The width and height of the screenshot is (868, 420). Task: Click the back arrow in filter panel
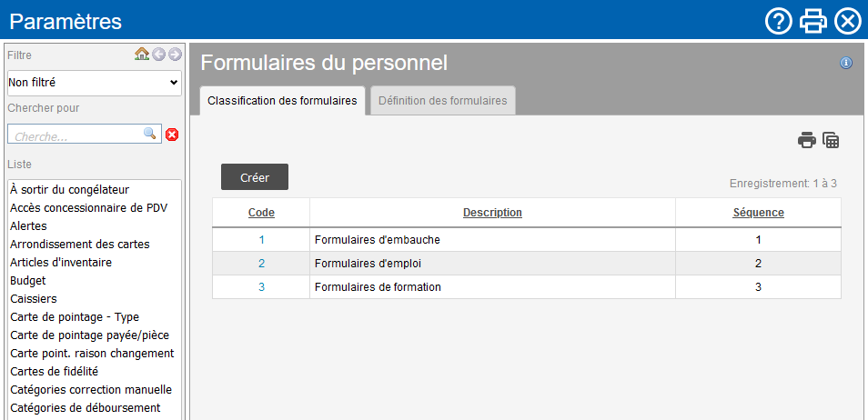point(158,55)
